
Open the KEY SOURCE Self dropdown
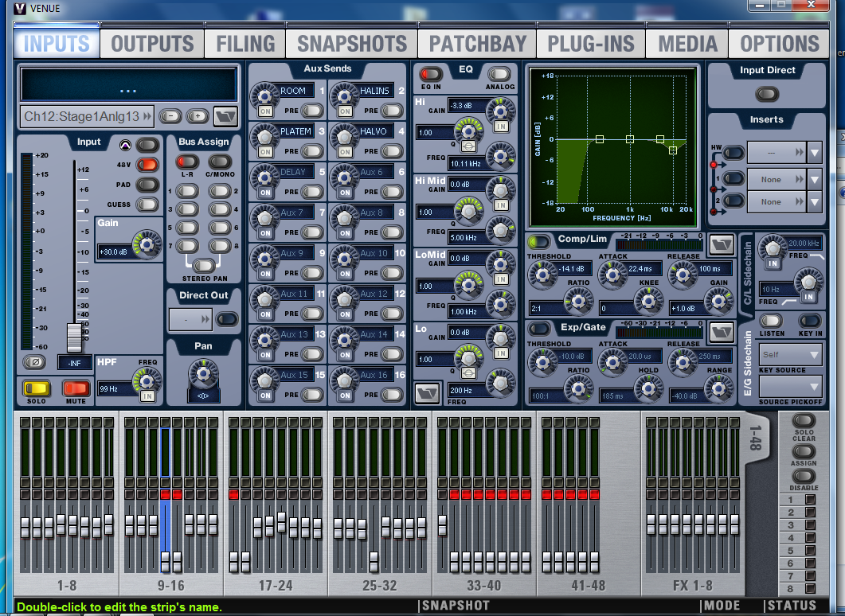[790, 355]
